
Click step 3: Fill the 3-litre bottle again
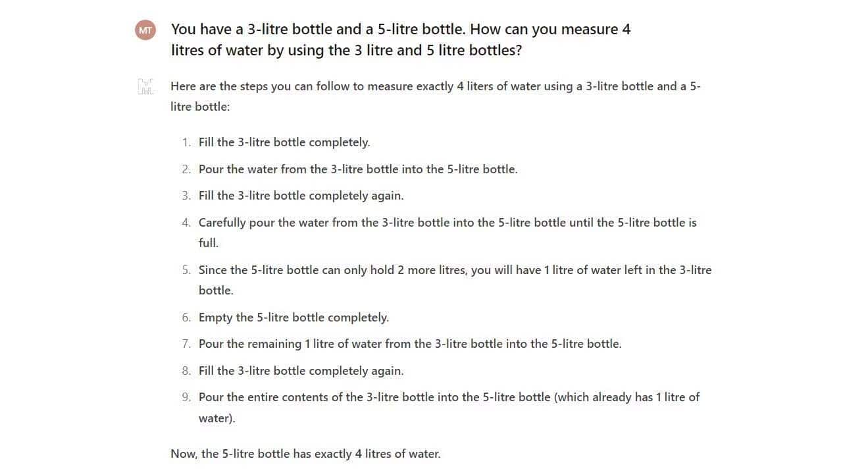(x=301, y=196)
